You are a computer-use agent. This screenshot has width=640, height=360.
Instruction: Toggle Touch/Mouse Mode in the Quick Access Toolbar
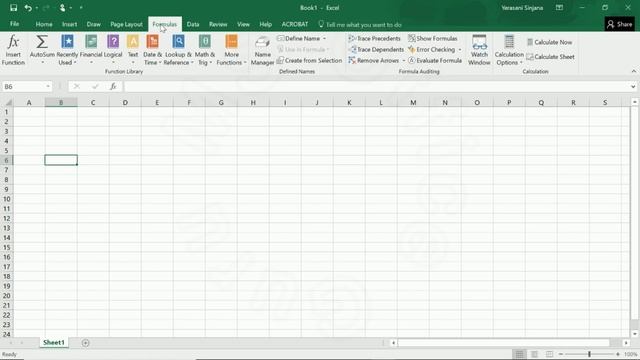62,8
